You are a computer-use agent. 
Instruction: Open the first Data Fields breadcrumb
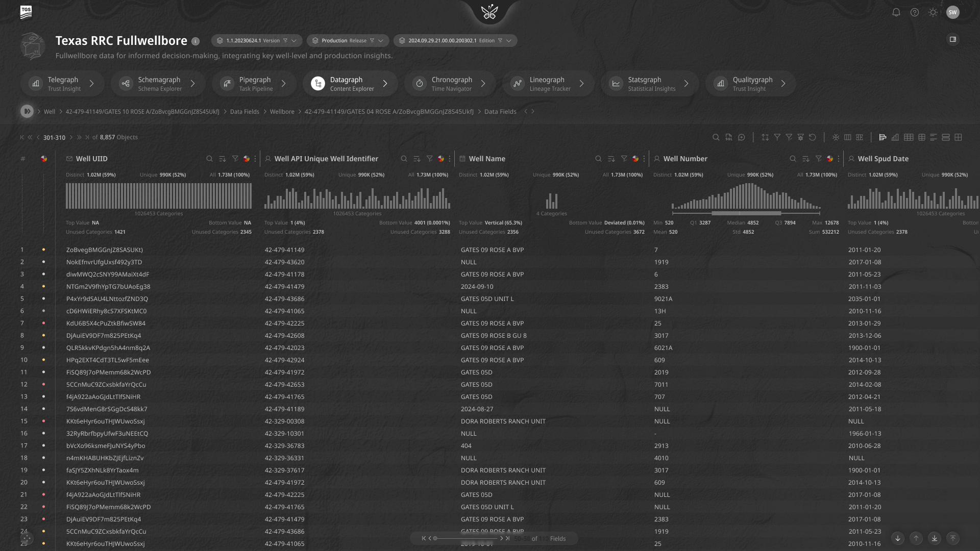[x=244, y=112]
